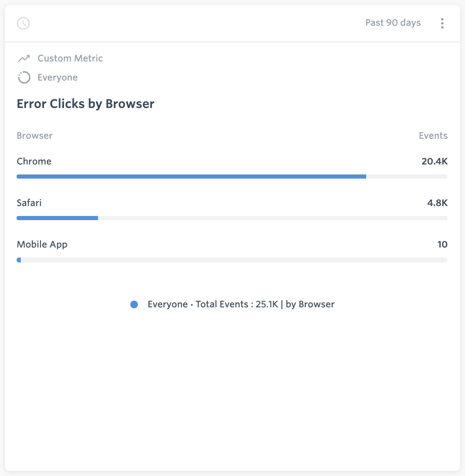Viewport: 465px width, 476px height.
Task: Click the Events column header
Action: click(433, 135)
